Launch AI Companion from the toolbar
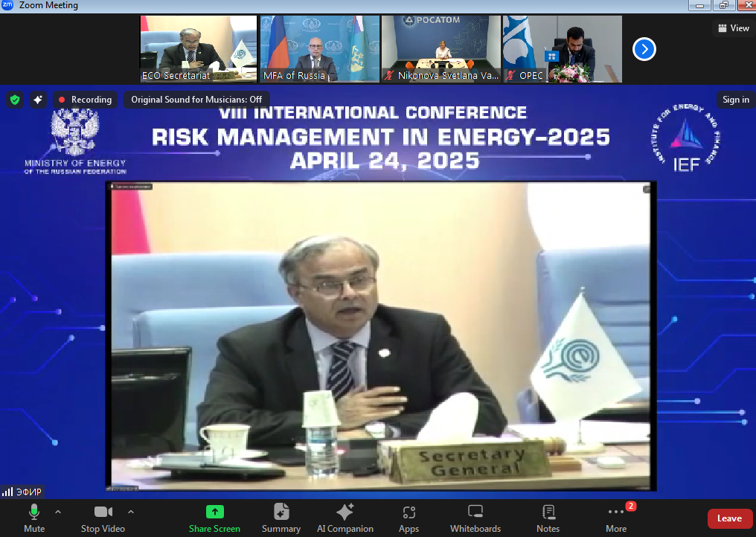The width and height of the screenshot is (756, 537). [x=345, y=518]
